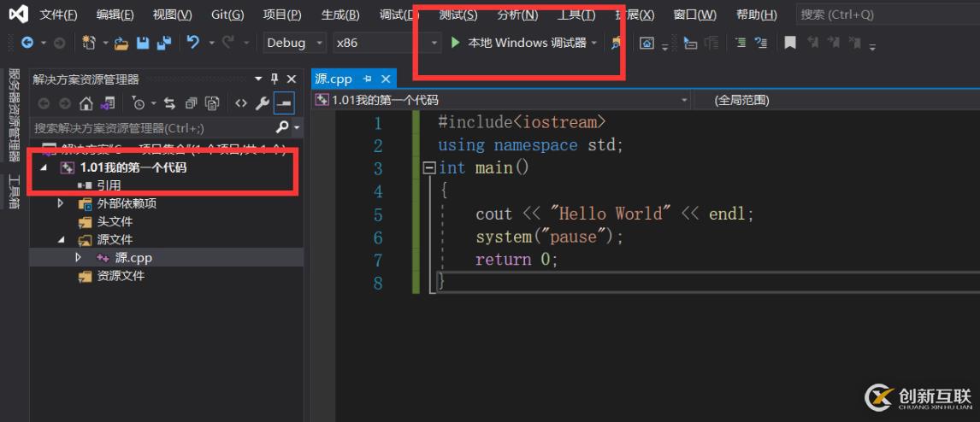Click the previous bookmark icon
The width and height of the screenshot is (980, 422).
click(x=812, y=43)
